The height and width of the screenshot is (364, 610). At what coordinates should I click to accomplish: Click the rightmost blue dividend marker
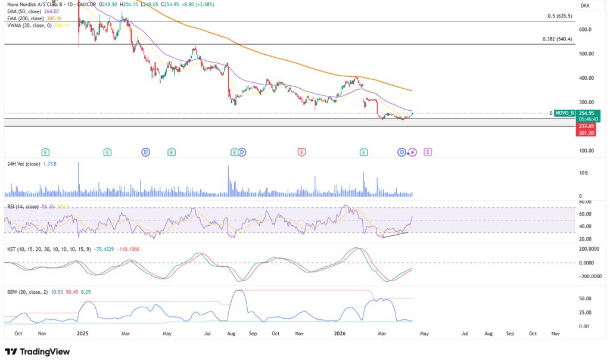click(402, 153)
